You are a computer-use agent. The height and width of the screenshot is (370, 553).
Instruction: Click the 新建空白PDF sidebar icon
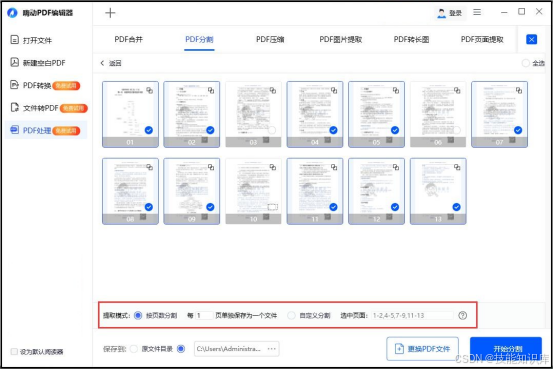[x=14, y=62]
